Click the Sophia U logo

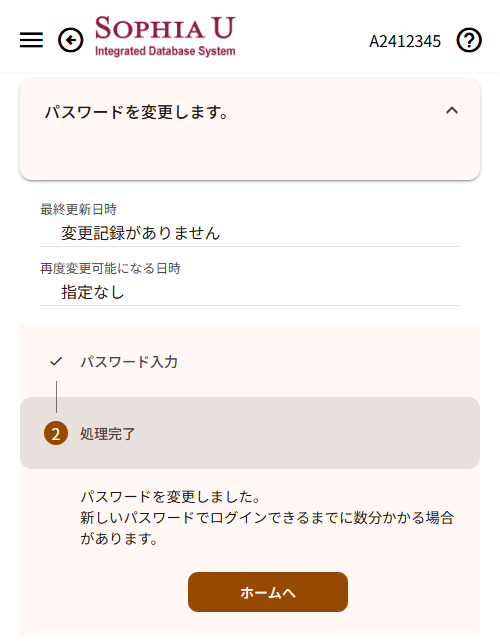tap(165, 36)
